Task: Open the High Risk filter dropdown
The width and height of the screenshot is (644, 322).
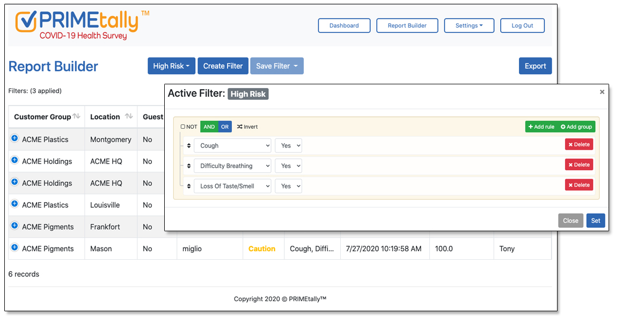Action: click(x=171, y=66)
